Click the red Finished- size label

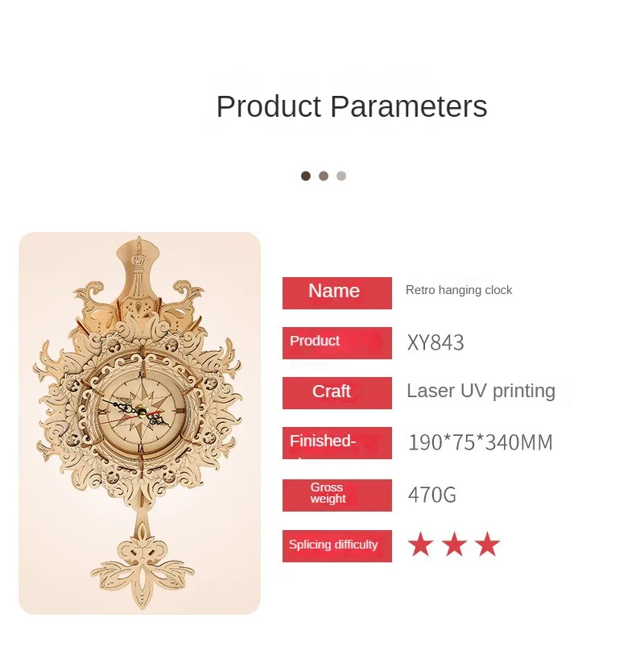(337, 443)
